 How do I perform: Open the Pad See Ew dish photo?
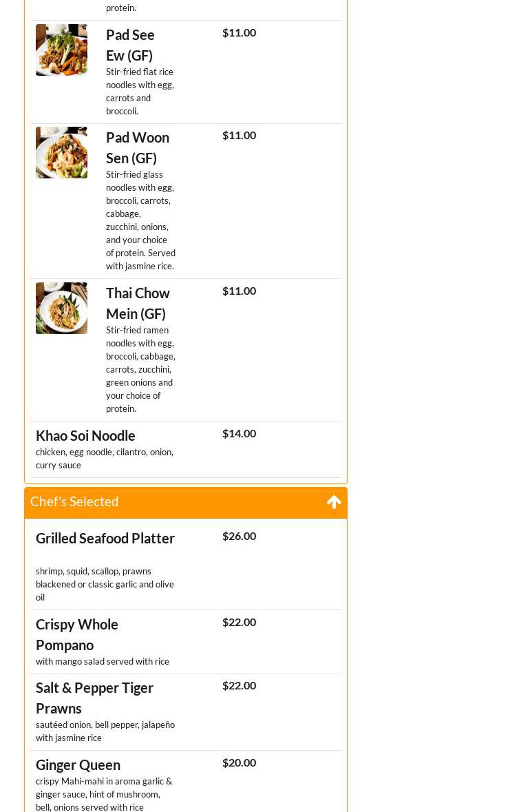coord(61,50)
